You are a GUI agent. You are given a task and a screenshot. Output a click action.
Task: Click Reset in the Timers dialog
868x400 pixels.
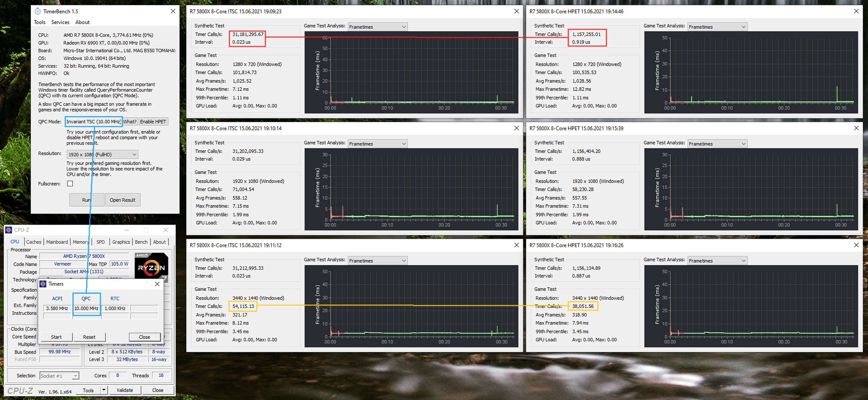click(x=89, y=337)
